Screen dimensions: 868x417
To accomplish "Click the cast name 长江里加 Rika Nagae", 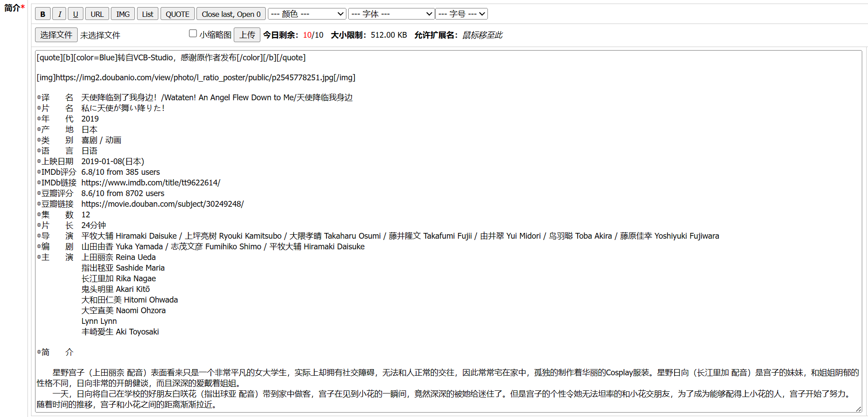I will click(118, 279).
